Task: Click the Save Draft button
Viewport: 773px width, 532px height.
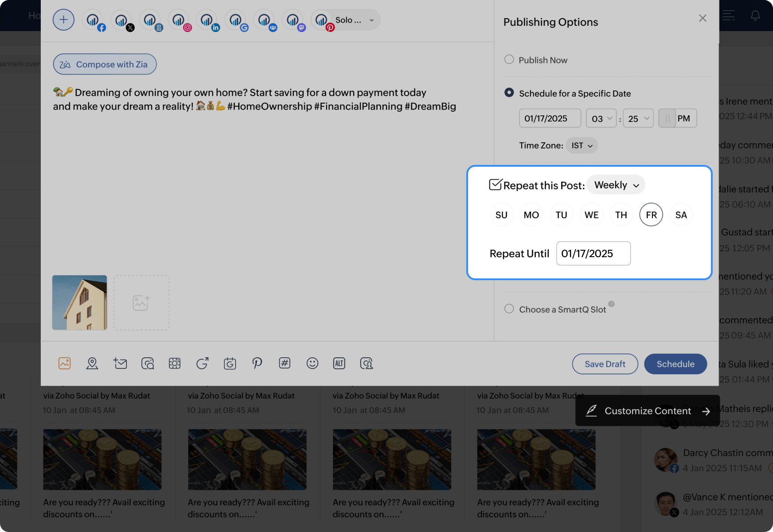Action: [605, 364]
